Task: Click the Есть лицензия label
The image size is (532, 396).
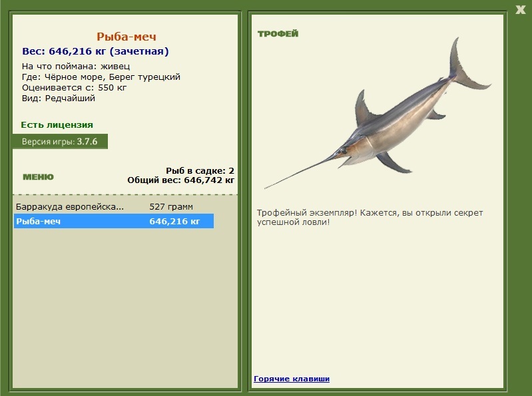Action: 57,124
